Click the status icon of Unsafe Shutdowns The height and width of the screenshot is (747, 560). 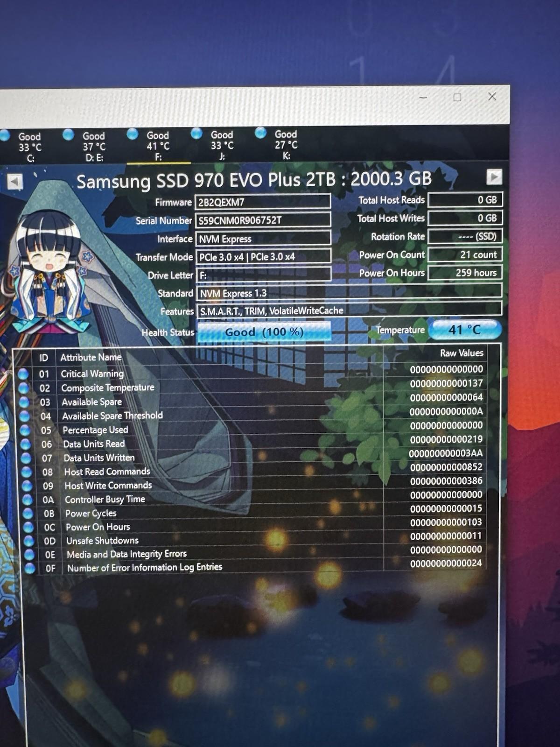29,541
